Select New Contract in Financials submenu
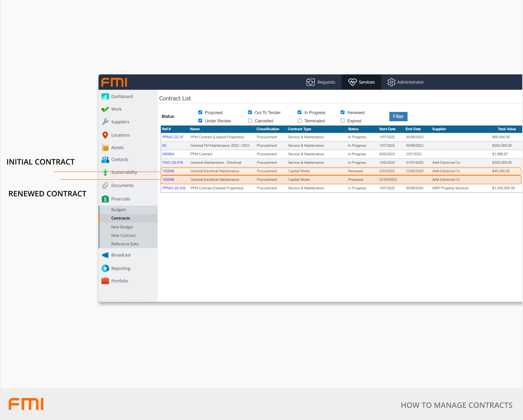The width and height of the screenshot is (523, 420). [x=123, y=235]
